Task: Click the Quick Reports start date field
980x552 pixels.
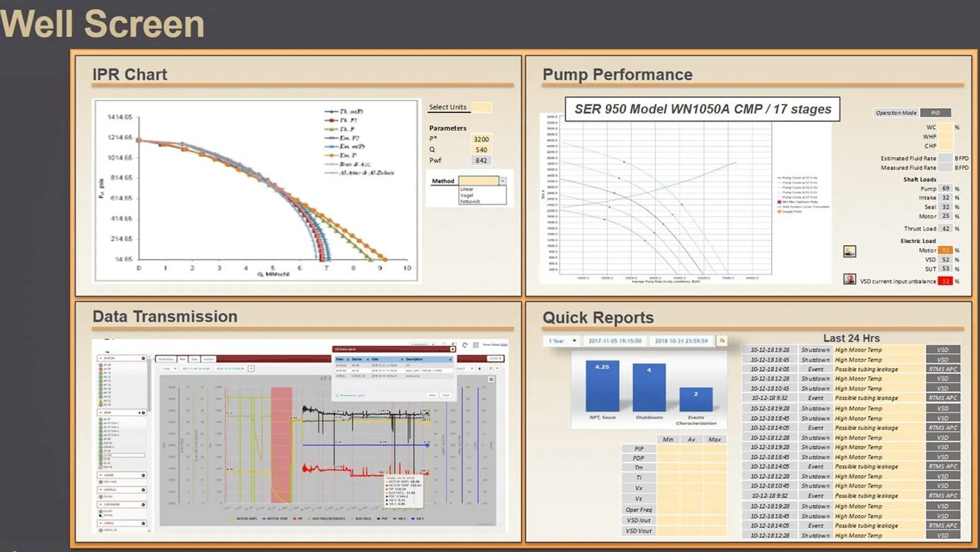Action: (615, 341)
